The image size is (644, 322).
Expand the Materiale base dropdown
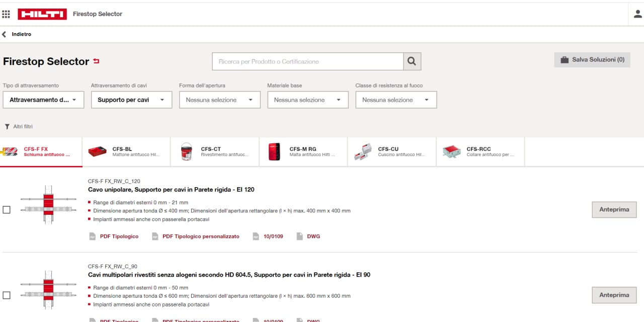(307, 100)
